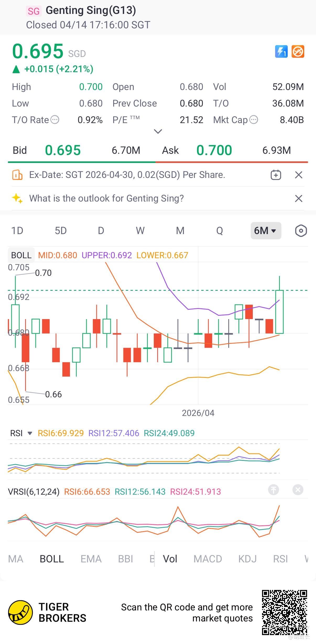Tap the AI sparkle icon
Image resolution: width=316 pixels, height=644 pixels.
pyautogui.click(x=17, y=198)
